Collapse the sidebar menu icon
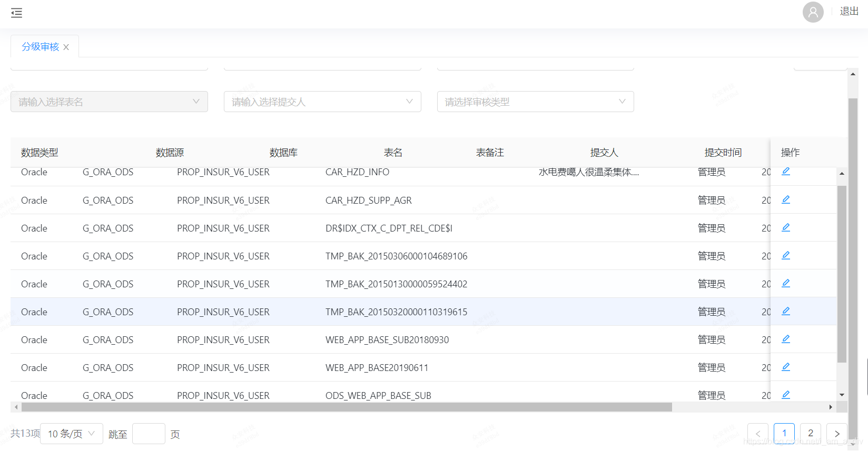 coord(16,13)
